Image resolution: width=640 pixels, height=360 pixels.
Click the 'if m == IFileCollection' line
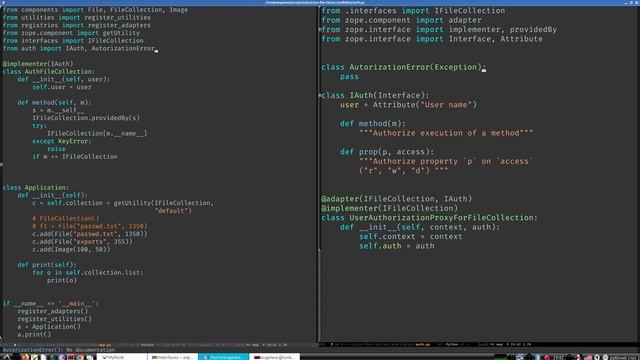pos(75,157)
